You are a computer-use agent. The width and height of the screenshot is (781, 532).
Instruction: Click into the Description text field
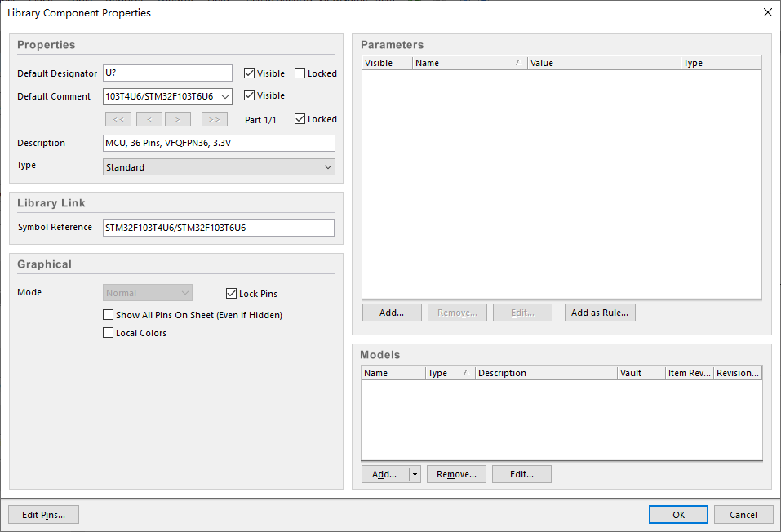[x=219, y=144]
